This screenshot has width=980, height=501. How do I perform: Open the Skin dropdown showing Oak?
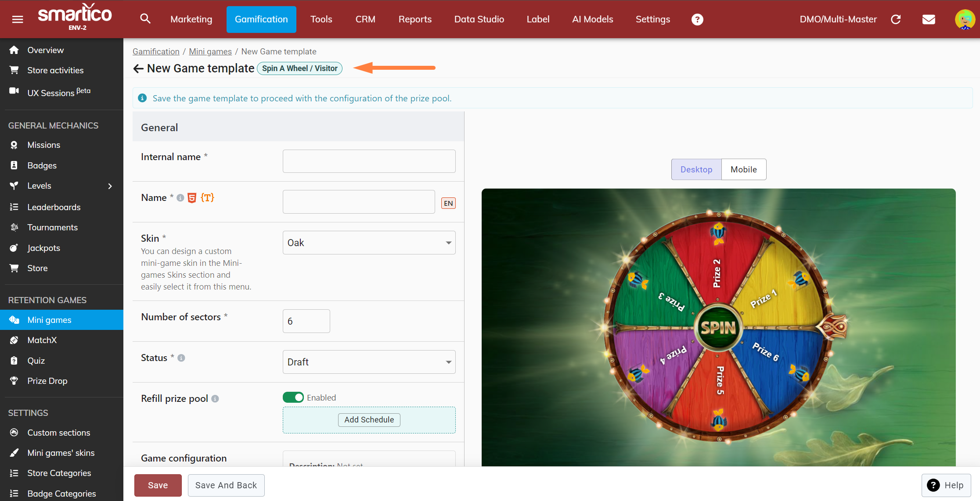tap(369, 243)
